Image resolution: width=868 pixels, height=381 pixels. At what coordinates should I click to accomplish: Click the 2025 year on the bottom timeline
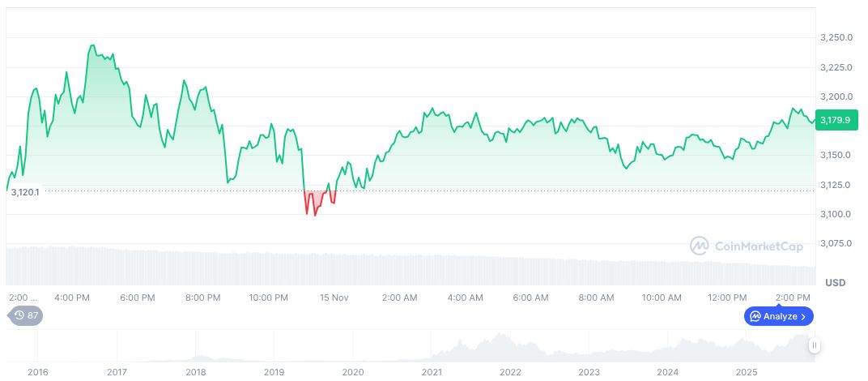[747, 372]
